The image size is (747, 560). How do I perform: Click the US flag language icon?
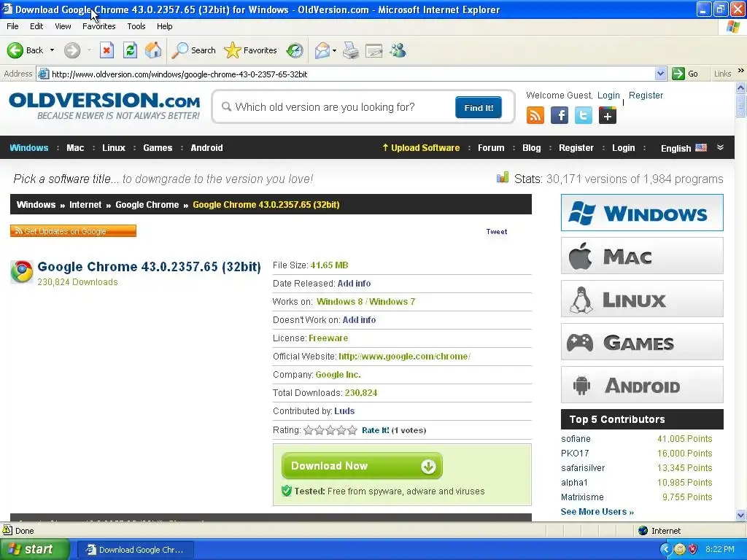(701, 147)
